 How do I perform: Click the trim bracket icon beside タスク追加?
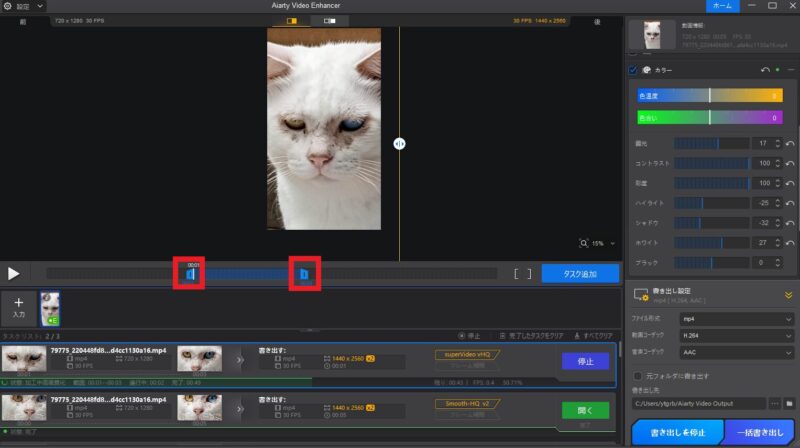pyautogui.click(x=523, y=273)
